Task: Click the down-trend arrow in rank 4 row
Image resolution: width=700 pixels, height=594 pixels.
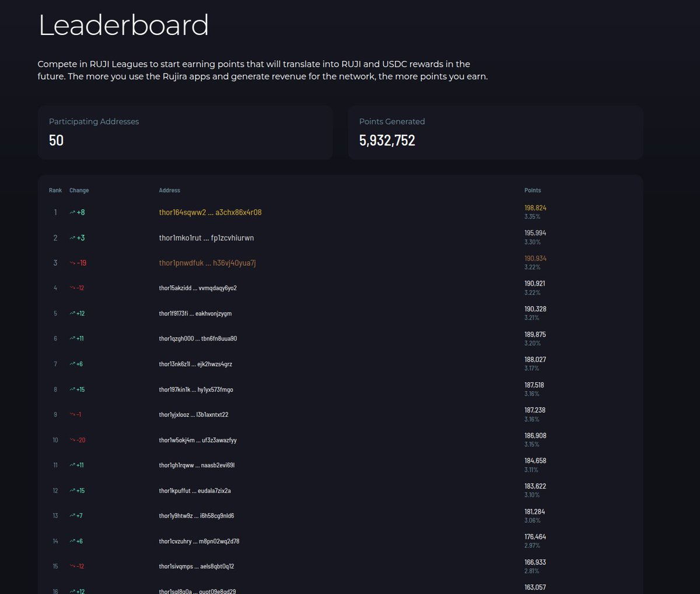Action: pos(72,288)
